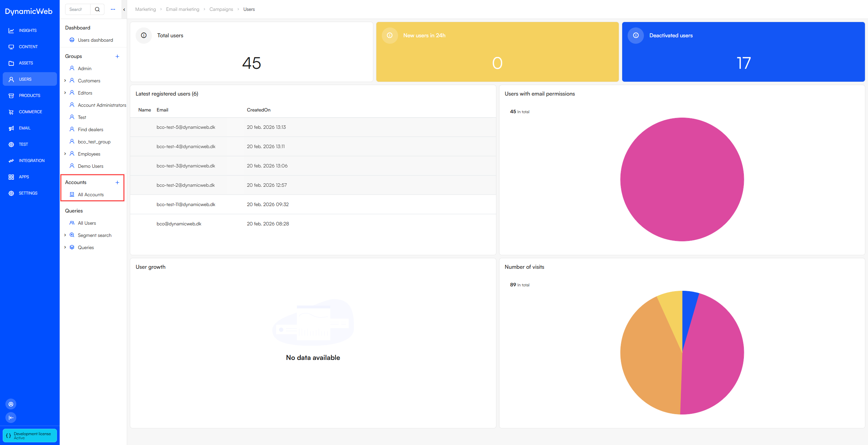The width and height of the screenshot is (868, 445).
Task: Open the three-dot options menu
Action: click(113, 9)
